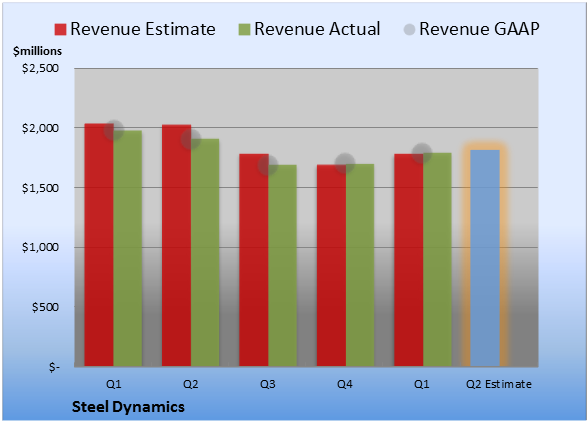This screenshot has height=422, width=588.
Task: Click the "Q2 Estimate" category label
Action: pyautogui.click(x=499, y=384)
